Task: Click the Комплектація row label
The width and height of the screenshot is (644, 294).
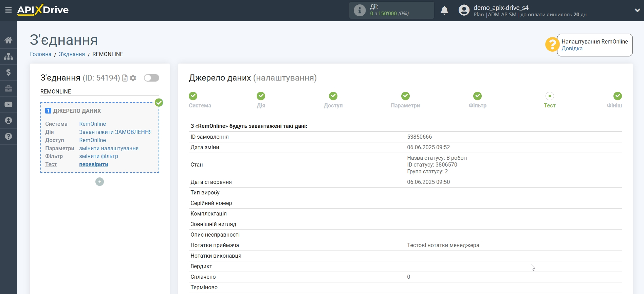Action: 208,213
